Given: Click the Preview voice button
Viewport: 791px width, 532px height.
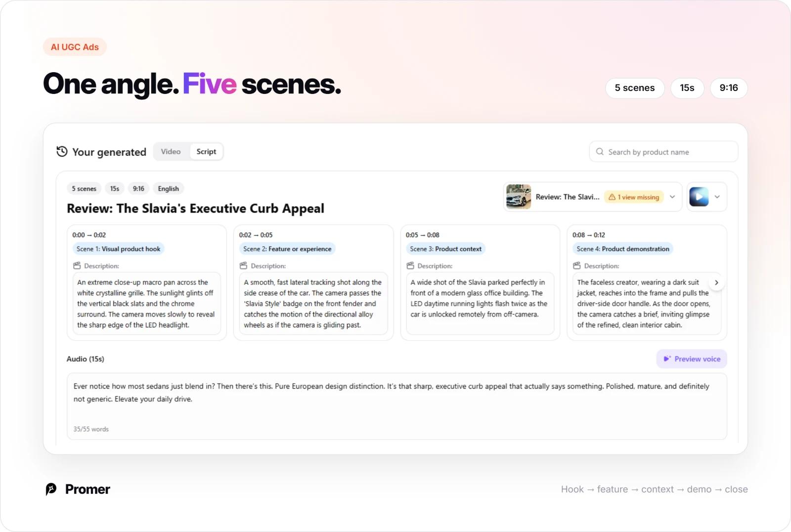Looking at the screenshot, I should point(692,359).
